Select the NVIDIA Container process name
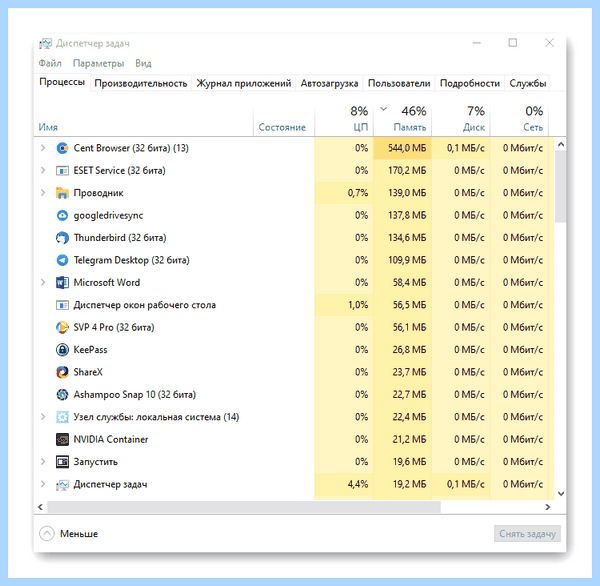Viewport: 600px width, 586px height. click(111, 439)
